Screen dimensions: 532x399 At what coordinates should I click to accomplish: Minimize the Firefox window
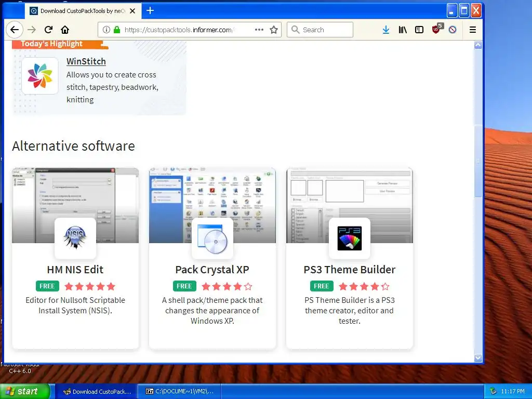[451, 10]
